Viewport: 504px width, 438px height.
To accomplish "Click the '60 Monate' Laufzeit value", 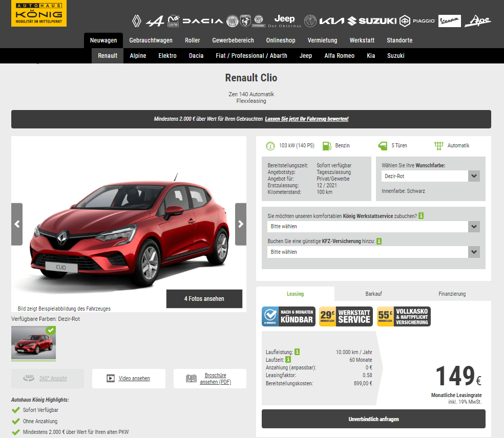I will click(361, 360).
